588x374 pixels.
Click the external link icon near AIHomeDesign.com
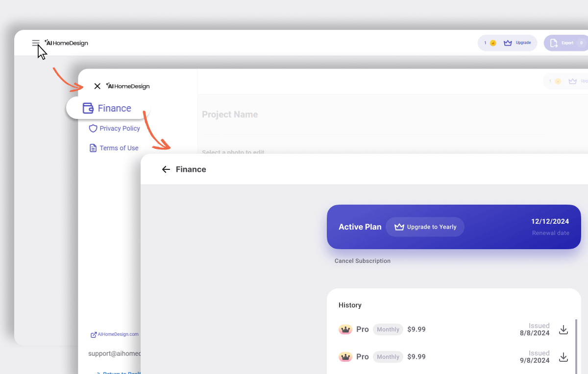[94, 335]
